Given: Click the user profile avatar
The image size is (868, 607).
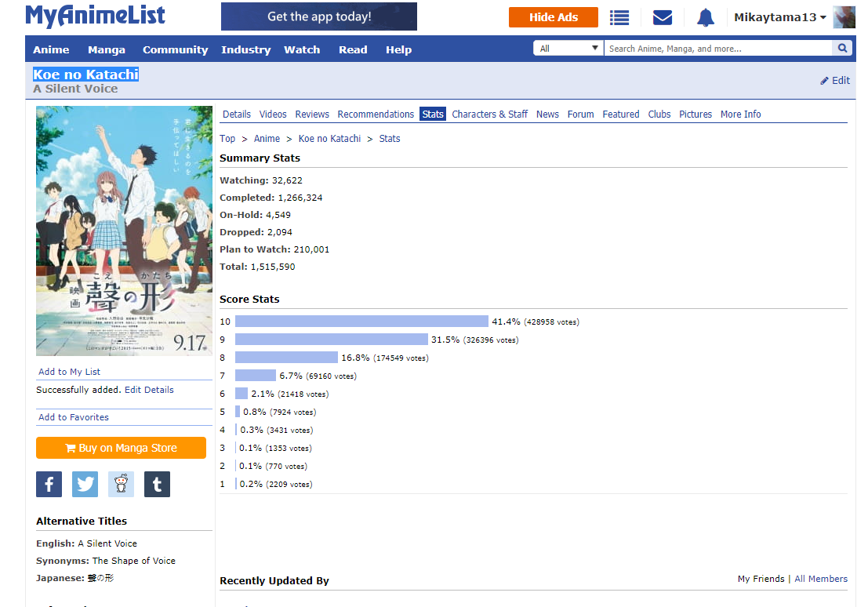Looking at the screenshot, I should coord(844,17).
